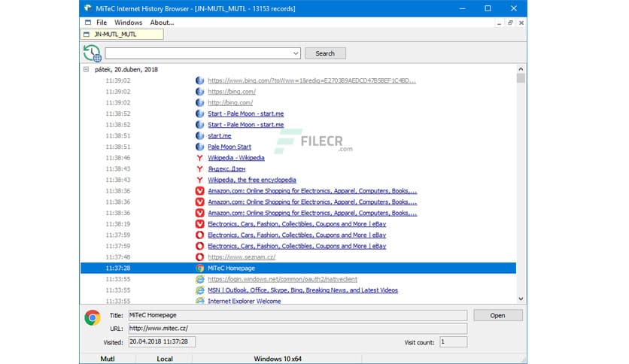The image size is (629, 364).
Task: Click the browser icon beside https://bing.com/
Action: [199, 92]
